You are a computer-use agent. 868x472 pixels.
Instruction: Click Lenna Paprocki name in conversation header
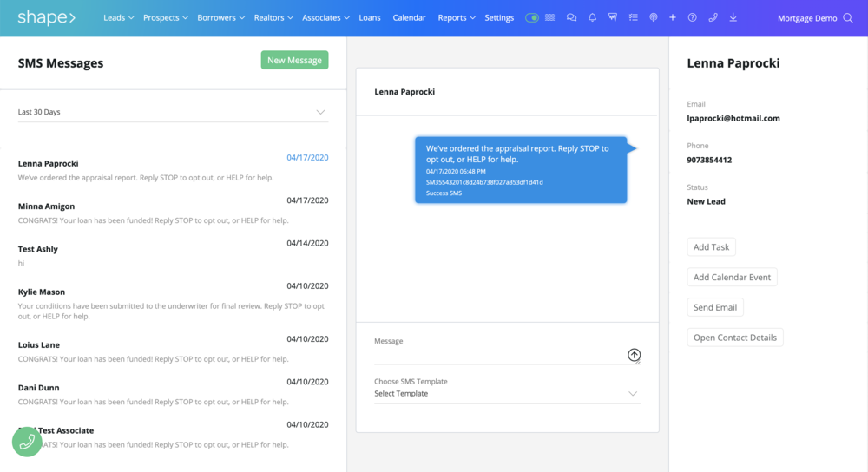pos(404,92)
